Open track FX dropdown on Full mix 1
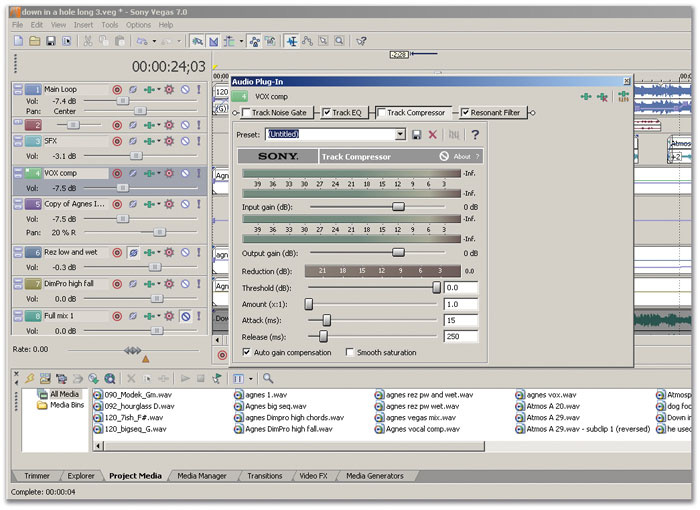Image resolution: width=700 pixels, height=510 pixels. click(x=158, y=316)
